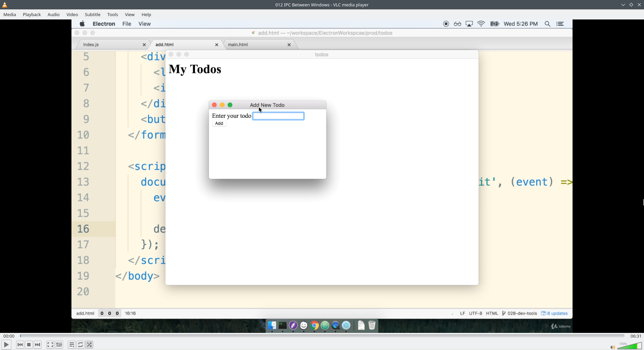Viewport: 644px width, 350px height.
Task: Open Spotlight search magnifier in macOS menu bar
Action: point(547,24)
